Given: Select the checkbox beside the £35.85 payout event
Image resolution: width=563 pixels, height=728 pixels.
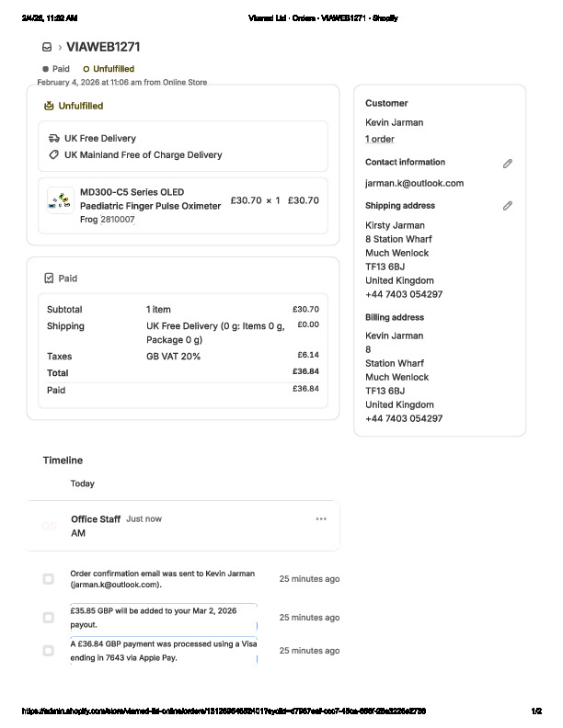Looking at the screenshot, I should [49, 618].
